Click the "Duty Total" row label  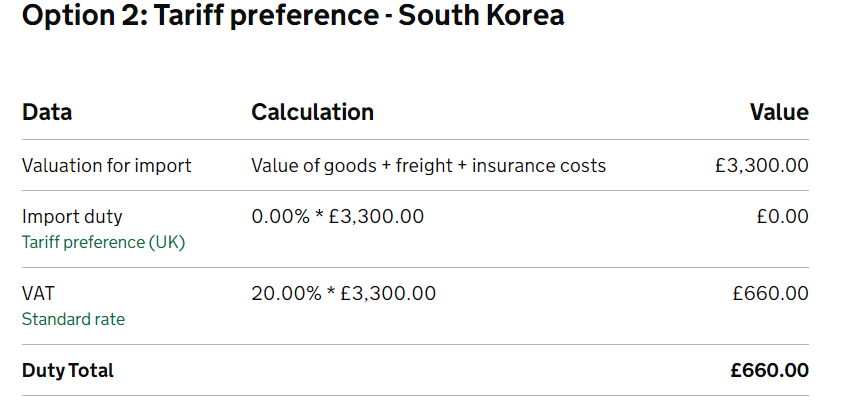tap(68, 370)
